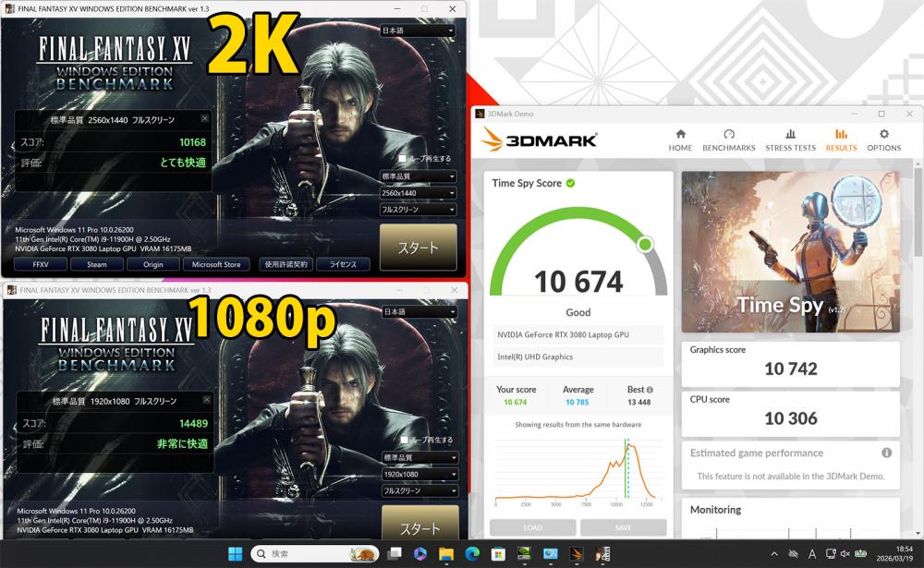Click the FFXV link button

(x=41, y=264)
